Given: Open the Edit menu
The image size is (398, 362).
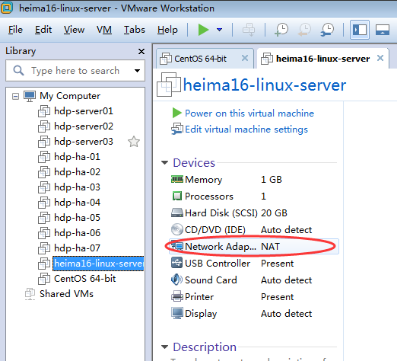Looking at the screenshot, I should (x=44, y=30).
